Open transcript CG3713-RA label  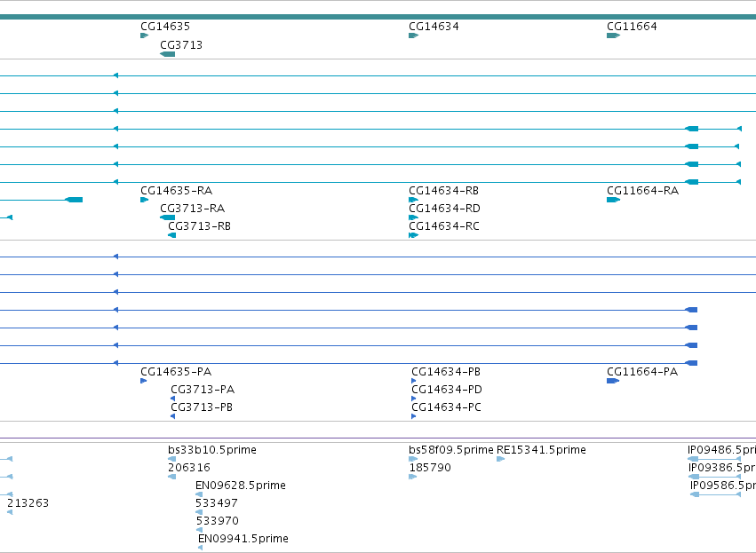click(192, 209)
